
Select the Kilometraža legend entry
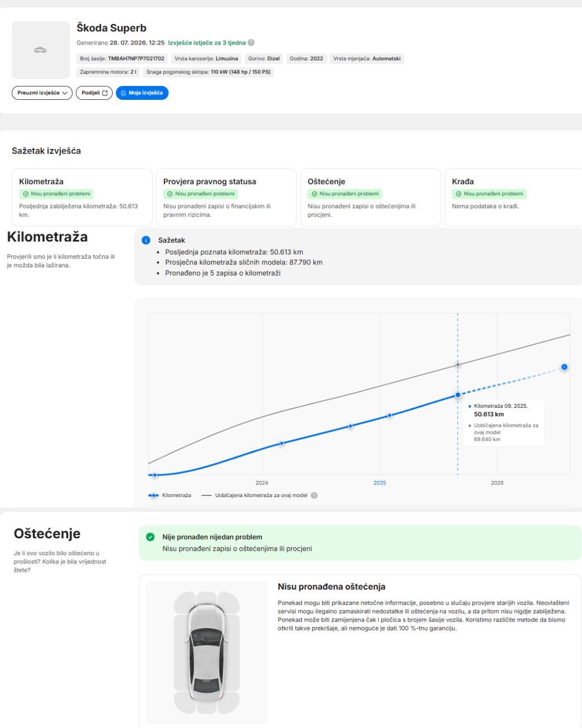(x=170, y=495)
